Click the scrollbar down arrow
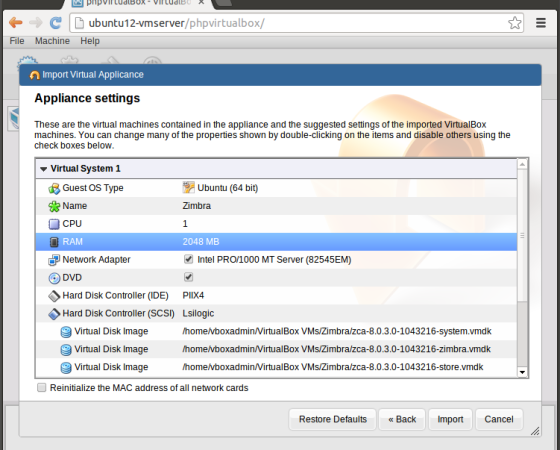 pos(522,372)
